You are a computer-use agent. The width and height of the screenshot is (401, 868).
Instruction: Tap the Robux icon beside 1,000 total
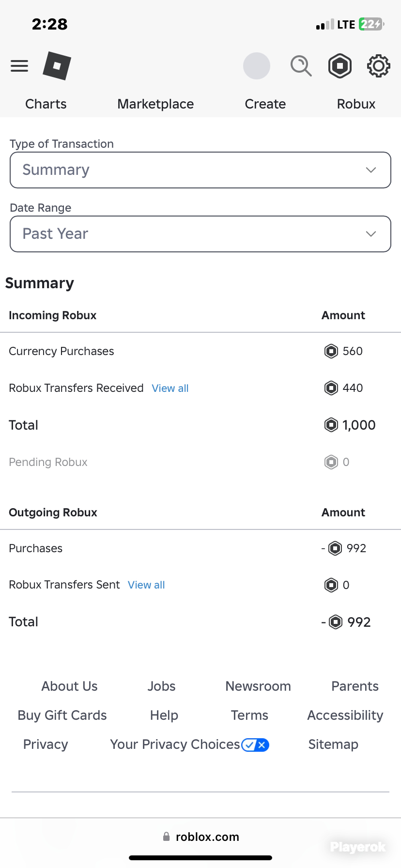[331, 425]
